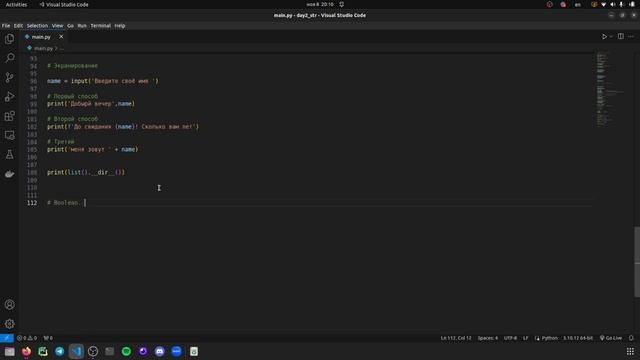Open the terminal icon in dock
The width and height of the screenshot is (640, 360).
click(109, 351)
